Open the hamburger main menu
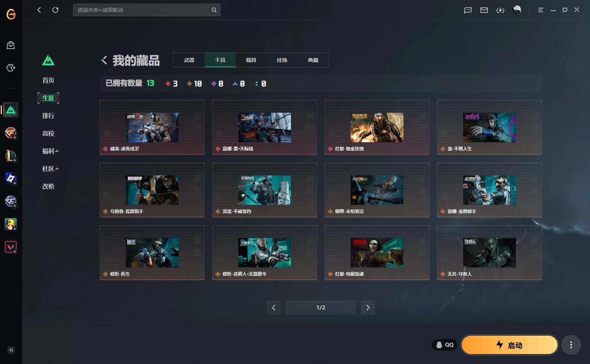 pos(541,10)
